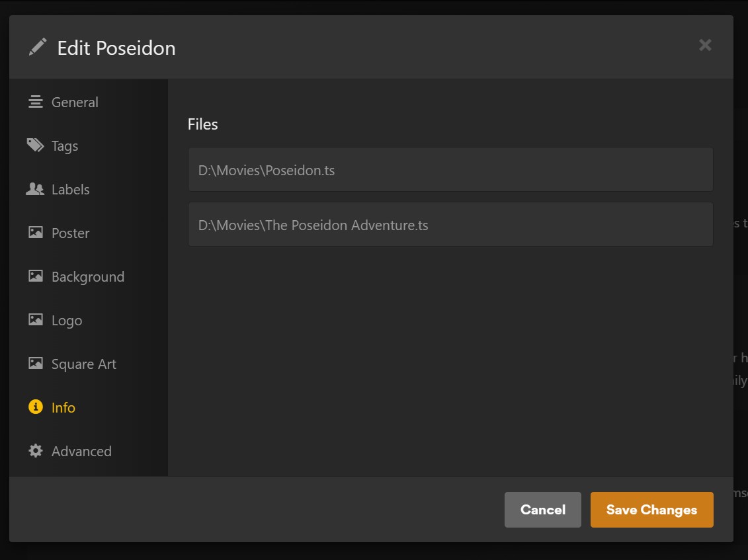
Task: Click the pencil icon beside Edit Poseidon
Action: pyautogui.click(x=38, y=47)
